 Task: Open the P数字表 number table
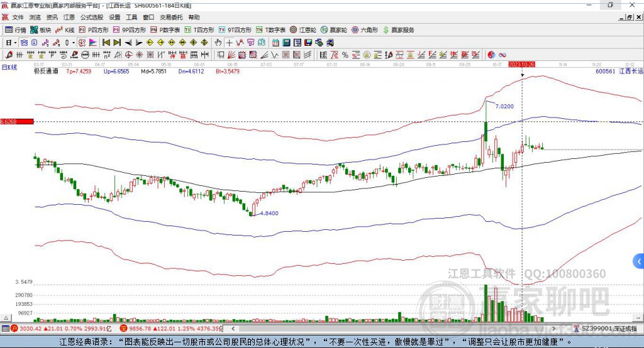point(165,30)
